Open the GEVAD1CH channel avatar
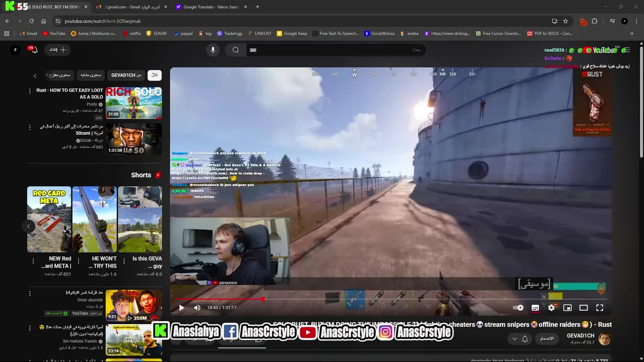The height and width of the screenshot is (362, 644). 604,338
